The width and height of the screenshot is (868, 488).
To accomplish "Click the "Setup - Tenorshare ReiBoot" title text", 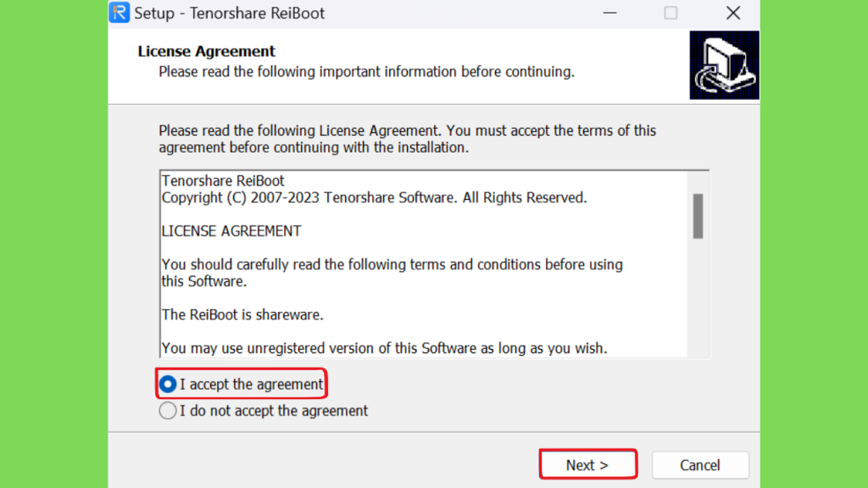I will coord(229,14).
